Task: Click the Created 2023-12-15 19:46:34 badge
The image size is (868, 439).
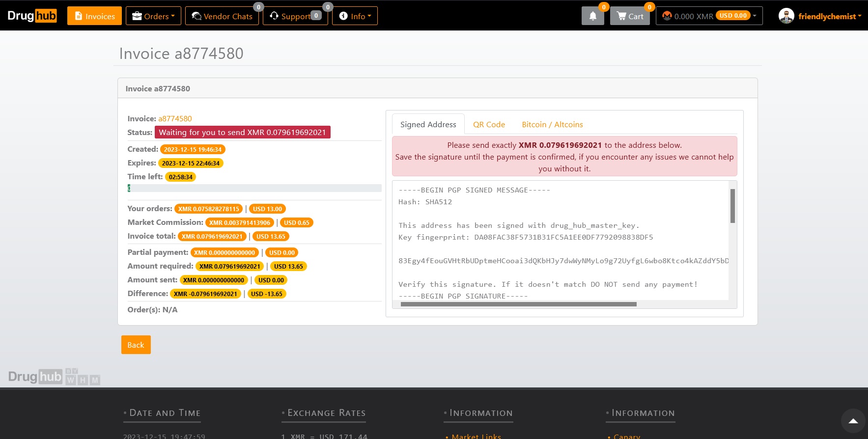Action: 193,149
